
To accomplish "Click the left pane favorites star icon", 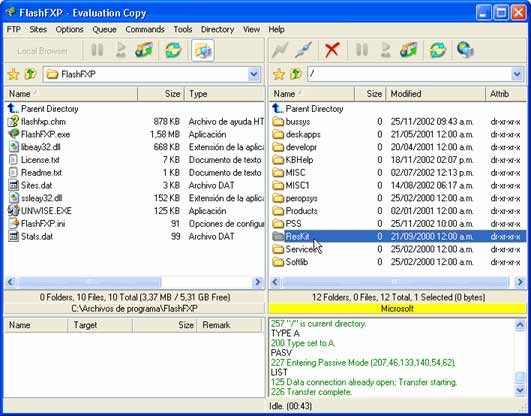I will pos(13,74).
